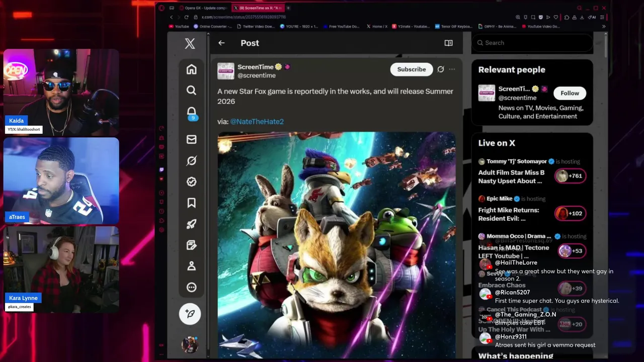644x362 pixels.
Task: Open Explore search icon in X sidebar
Action: [191, 90]
